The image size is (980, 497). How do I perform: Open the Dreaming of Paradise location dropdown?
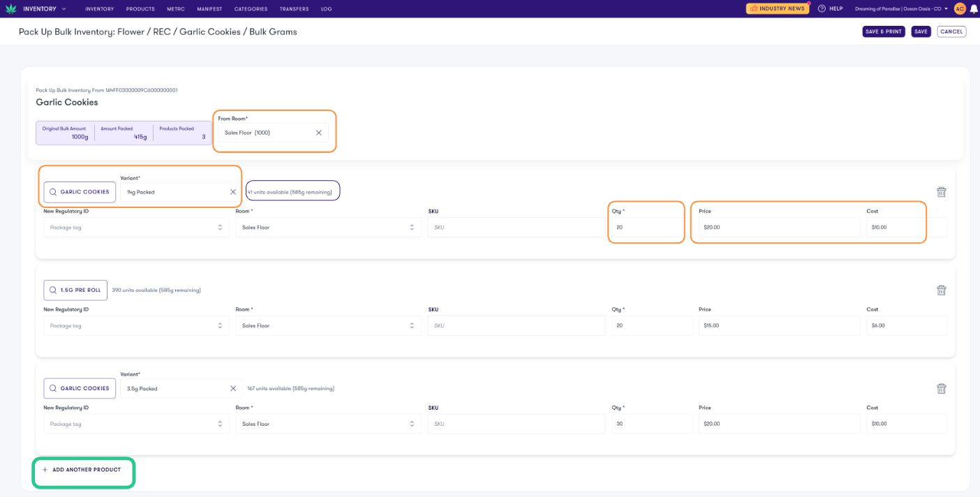[901, 8]
